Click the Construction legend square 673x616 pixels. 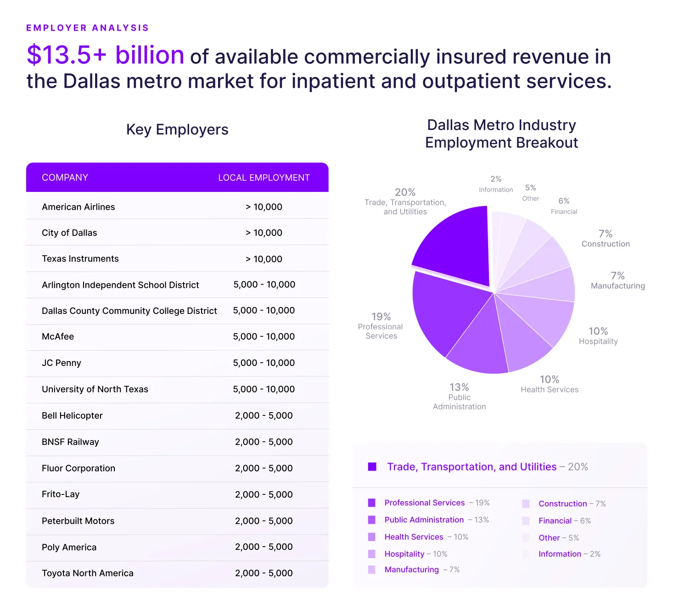(x=526, y=504)
